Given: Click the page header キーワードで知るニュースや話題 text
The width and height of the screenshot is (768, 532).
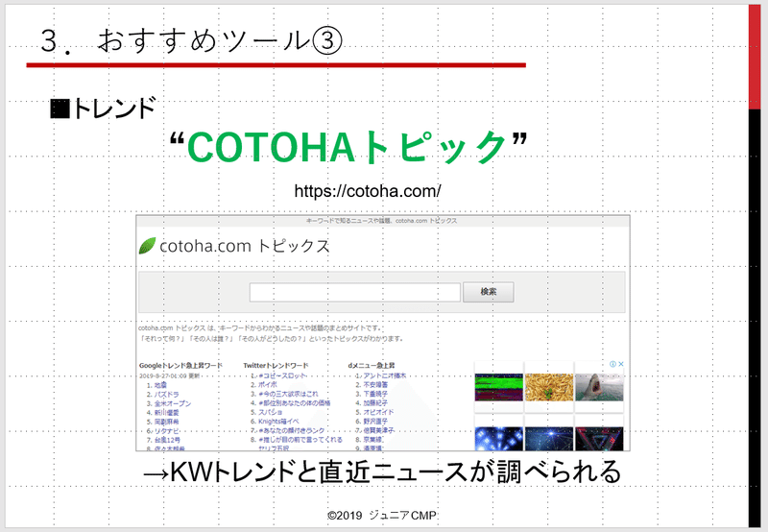Looking at the screenshot, I should click(381, 221).
